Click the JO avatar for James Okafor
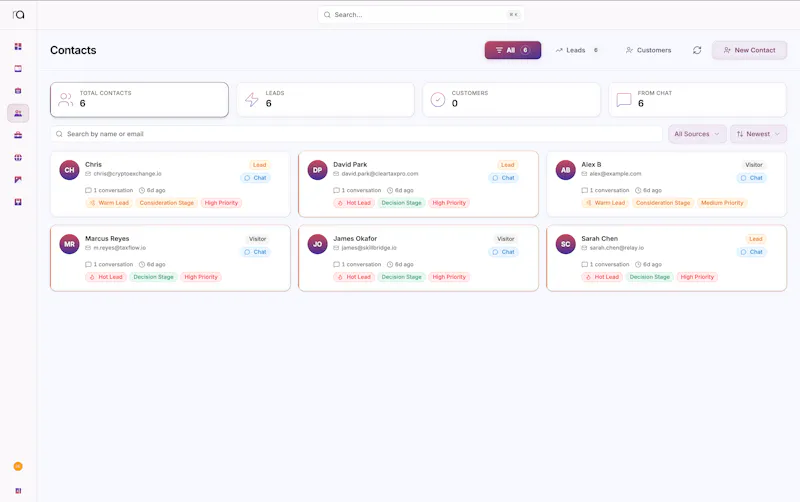 click(317, 244)
